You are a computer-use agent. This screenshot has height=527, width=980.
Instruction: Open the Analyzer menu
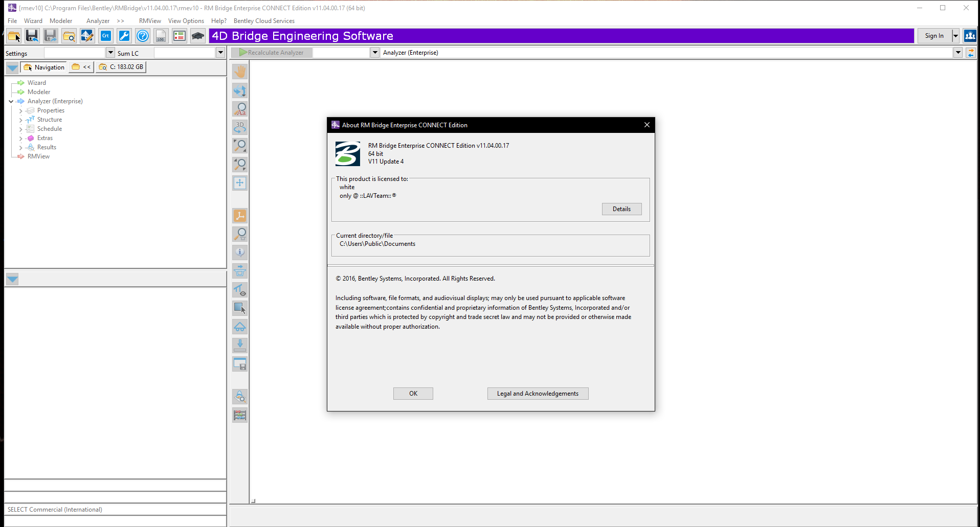98,21
